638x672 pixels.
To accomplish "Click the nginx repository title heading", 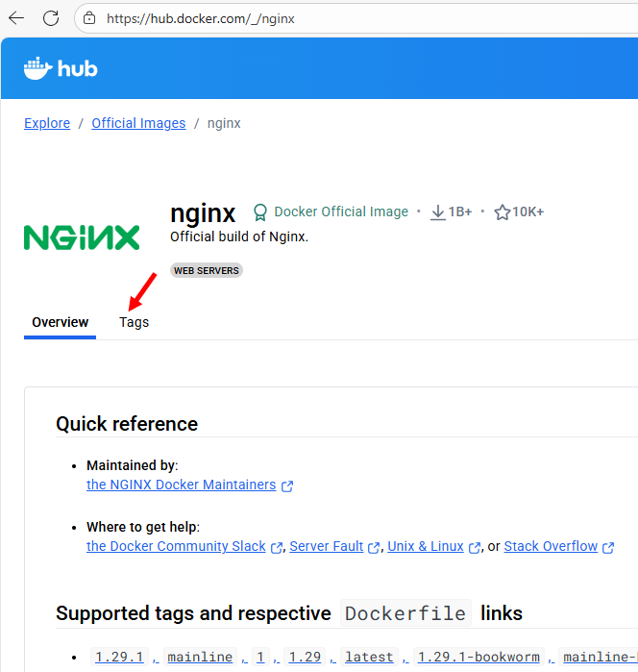I will [x=203, y=213].
